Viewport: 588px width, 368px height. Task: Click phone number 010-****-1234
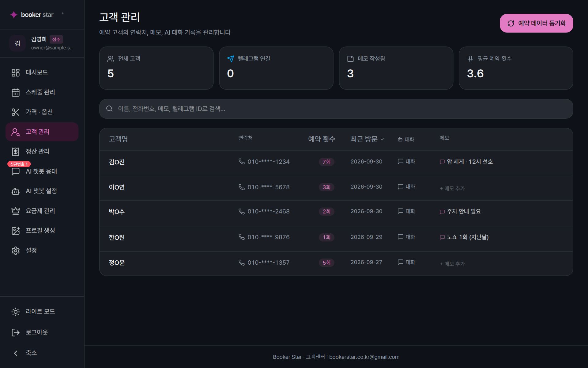tap(269, 162)
